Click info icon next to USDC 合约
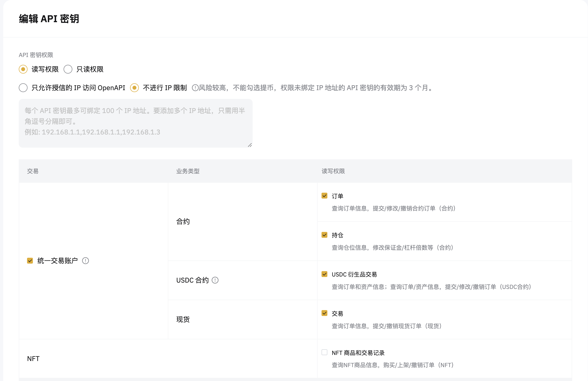The width and height of the screenshot is (588, 381). point(215,280)
